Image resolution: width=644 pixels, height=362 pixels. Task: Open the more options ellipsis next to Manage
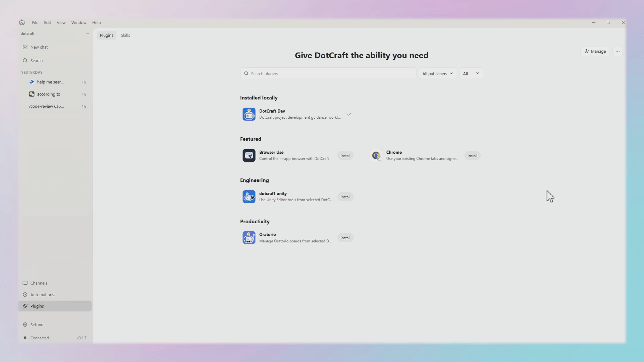pyautogui.click(x=618, y=51)
